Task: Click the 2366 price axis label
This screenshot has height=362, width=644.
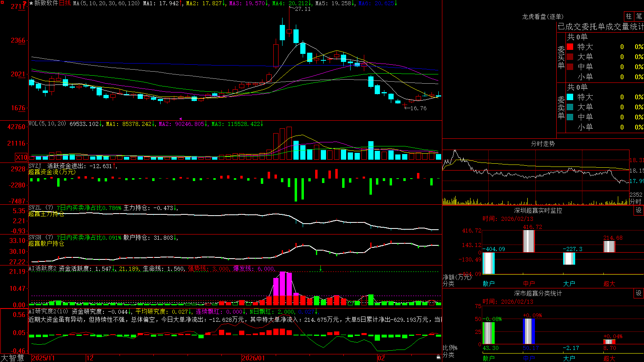Action: point(18,40)
